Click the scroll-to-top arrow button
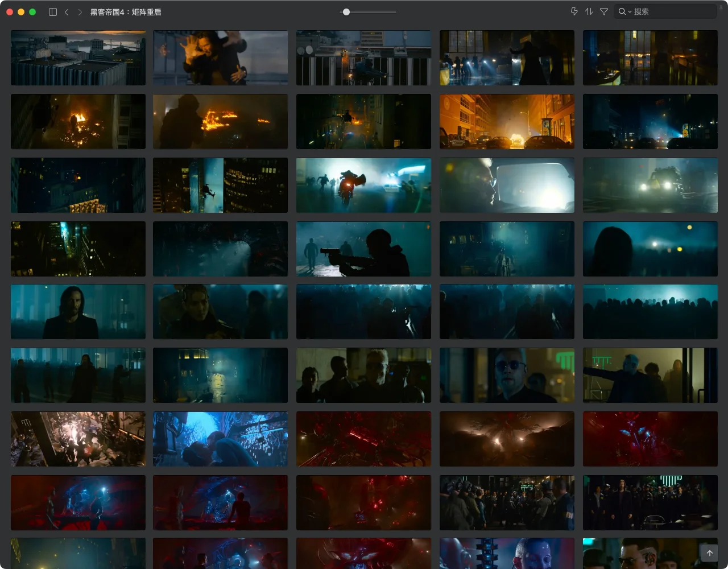Image resolution: width=728 pixels, height=569 pixels. [709, 553]
